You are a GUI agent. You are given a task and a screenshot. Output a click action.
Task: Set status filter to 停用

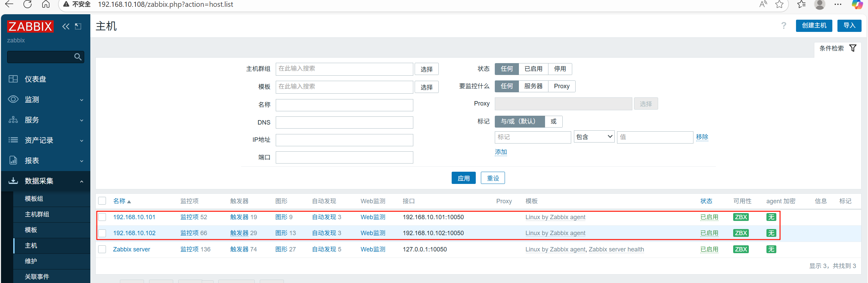(x=560, y=69)
